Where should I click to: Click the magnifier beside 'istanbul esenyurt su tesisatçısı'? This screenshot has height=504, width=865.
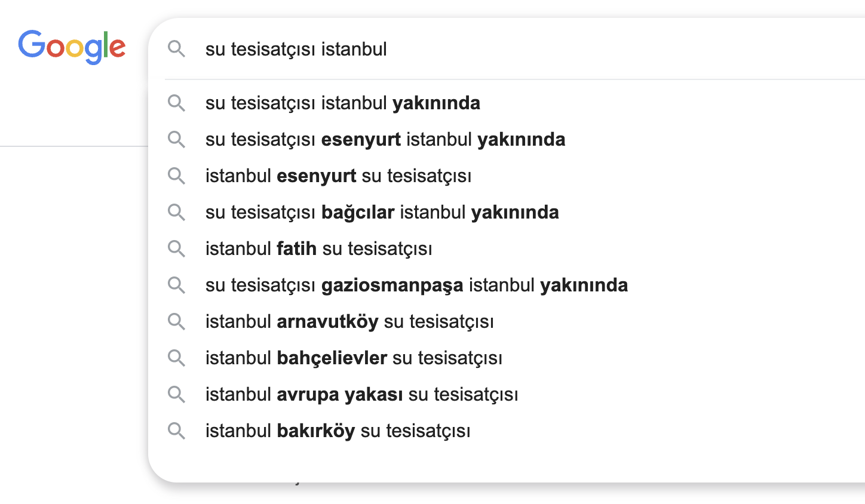pos(177,176)
